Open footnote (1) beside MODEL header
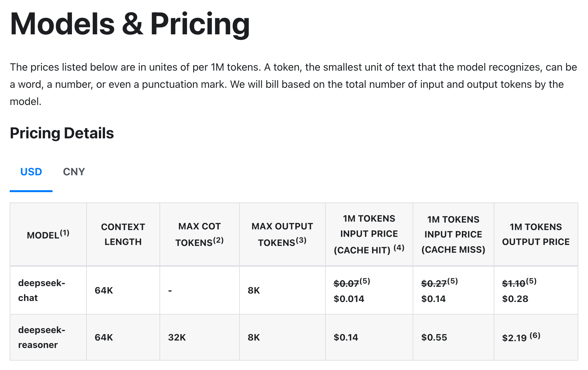Viewport: 588px width, 370px height. tap(65, 233)
